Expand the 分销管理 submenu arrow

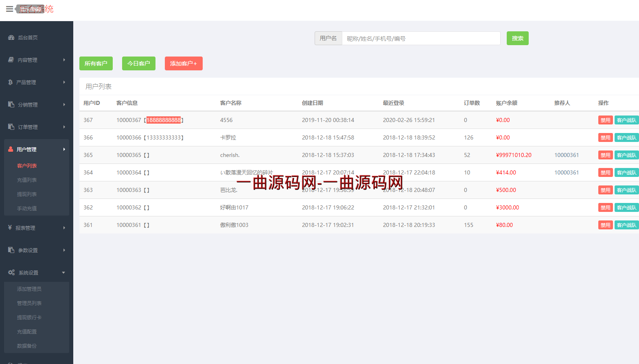click(64, 105)
